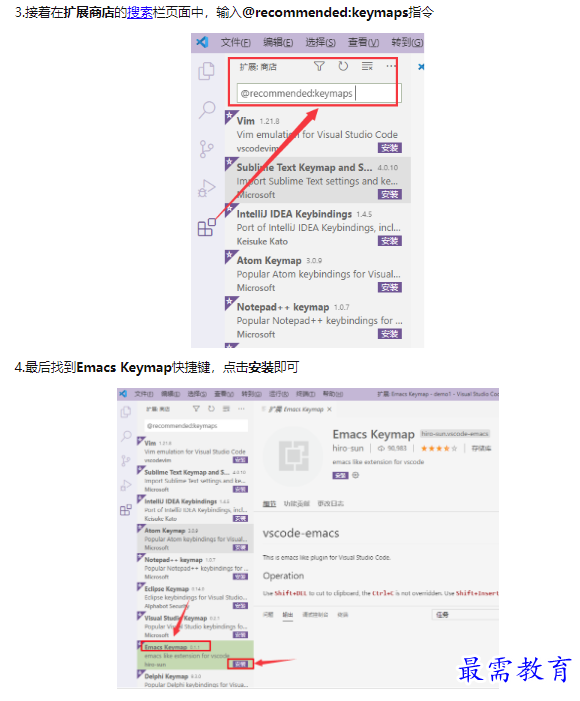Click the Emacs Keymap extension logo thumbnail
The width and height of the screenshot is (580, 701).
(293, 456)
